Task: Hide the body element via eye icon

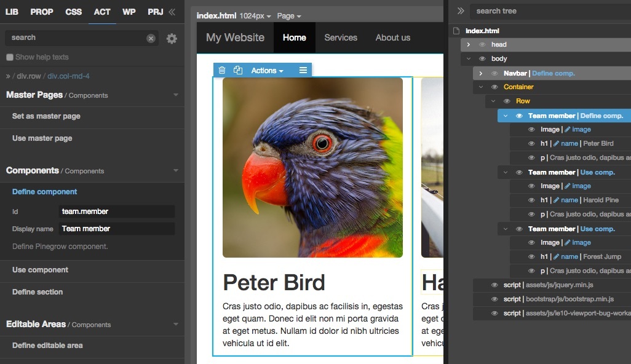Action: (x=482, y=59)
